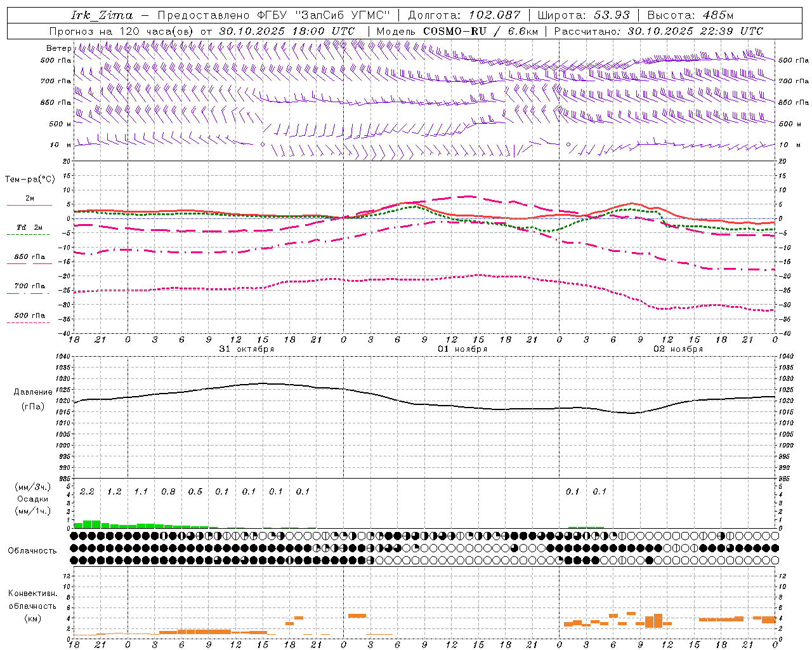Click the 31 октября date label
Viewport: 812px width, 650px height.
pyautogui.click(x=246, y=349)
